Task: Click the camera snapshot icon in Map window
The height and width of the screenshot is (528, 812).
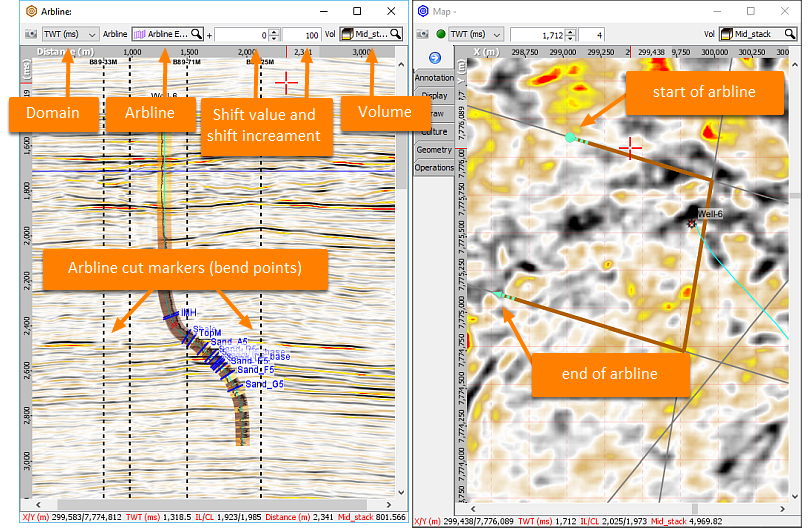Action: click(x=423, y=34)
